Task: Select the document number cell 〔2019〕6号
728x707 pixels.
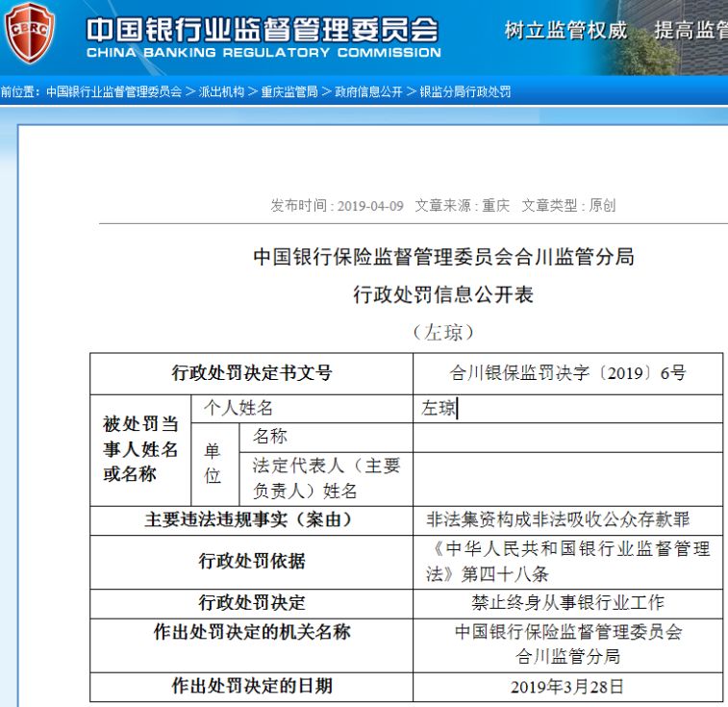Action: [567, 373]
